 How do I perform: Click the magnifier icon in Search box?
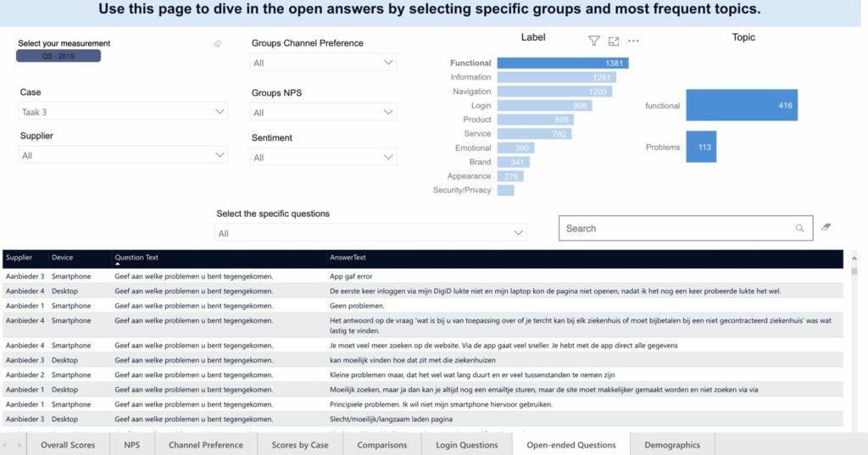pos(799,228)
